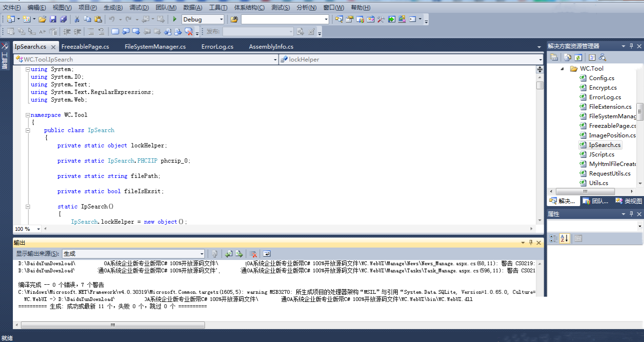Click the Go to next message icon in Output
The image size is (644, 342).
239,254
